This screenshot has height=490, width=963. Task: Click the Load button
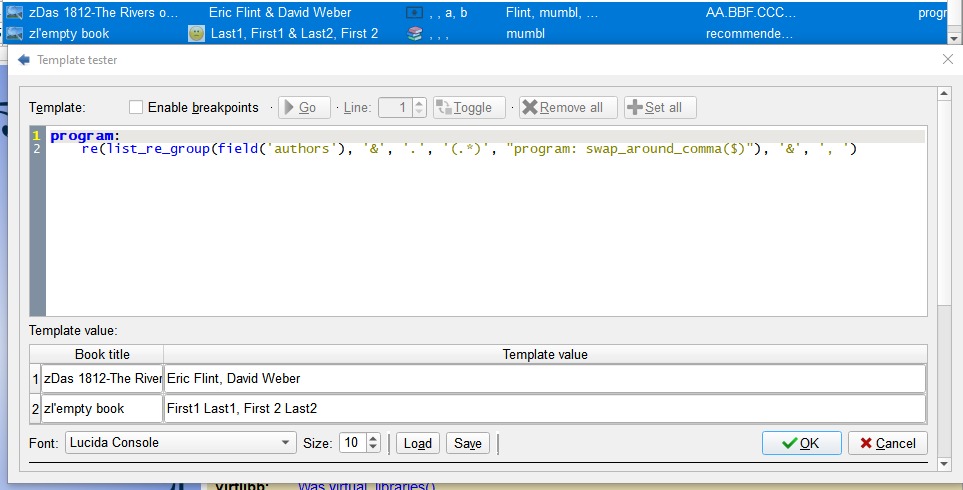click(418, 443)
